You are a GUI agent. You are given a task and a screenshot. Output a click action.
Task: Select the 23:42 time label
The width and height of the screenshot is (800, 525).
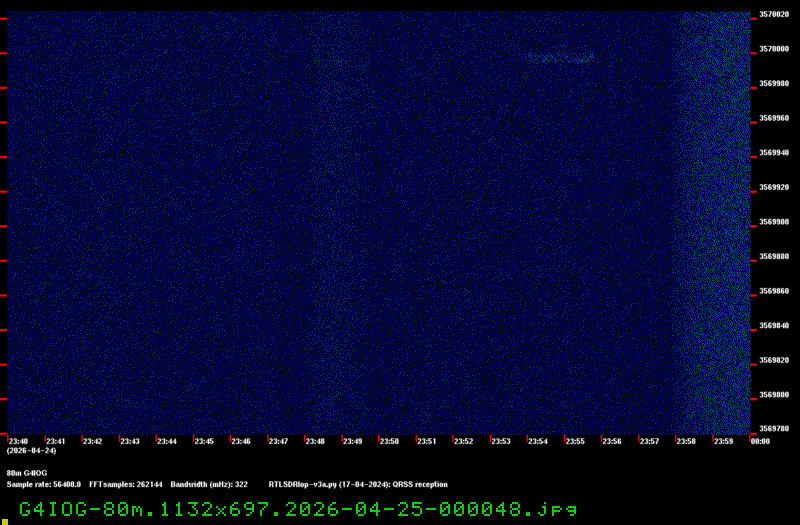[x=92, y=441]
